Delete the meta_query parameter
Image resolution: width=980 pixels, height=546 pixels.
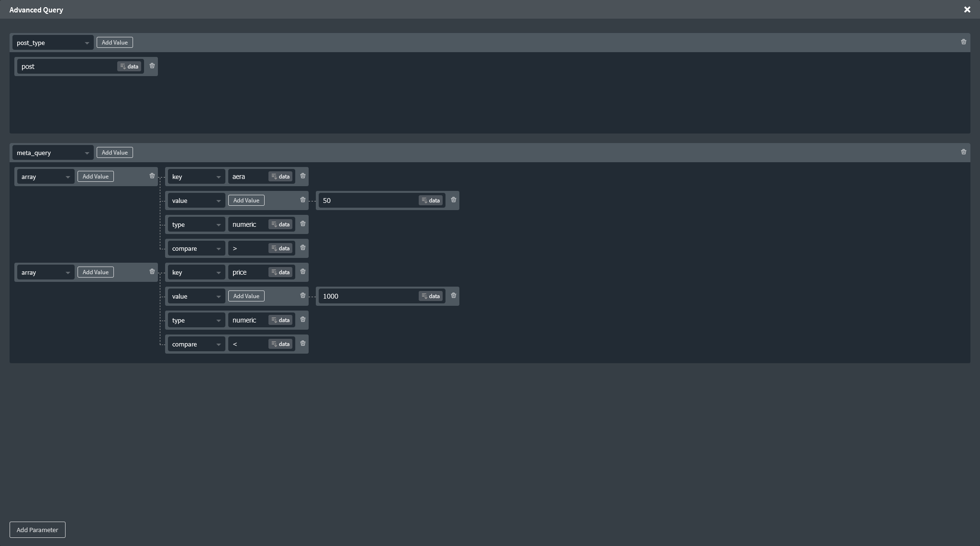pyautogui.click(x=963, y=152)
